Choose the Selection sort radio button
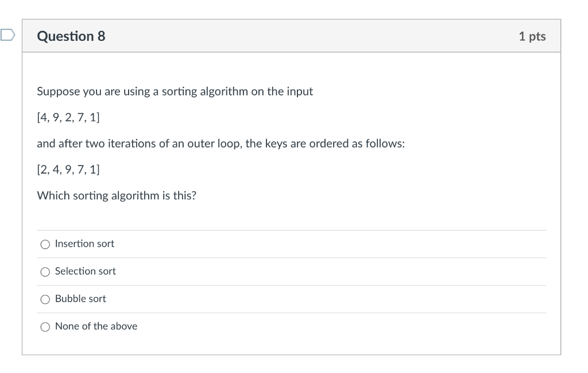This screenshot has width=588, height=373. [x=45, y=272]
